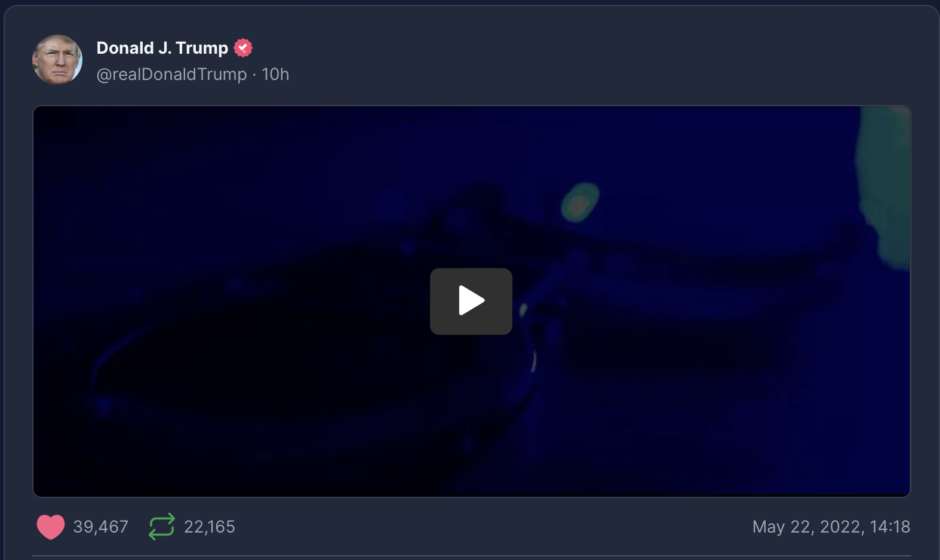Image resolution: width=940 pixels, height=560 pixels.
Task: Click the red verified badge
Action: click(x=243, y=48)
